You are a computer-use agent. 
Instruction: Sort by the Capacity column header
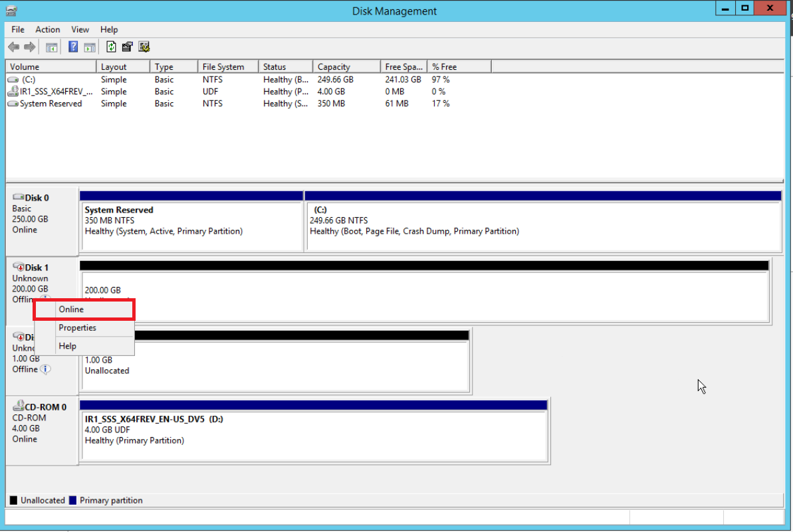(x=334, y=67)
